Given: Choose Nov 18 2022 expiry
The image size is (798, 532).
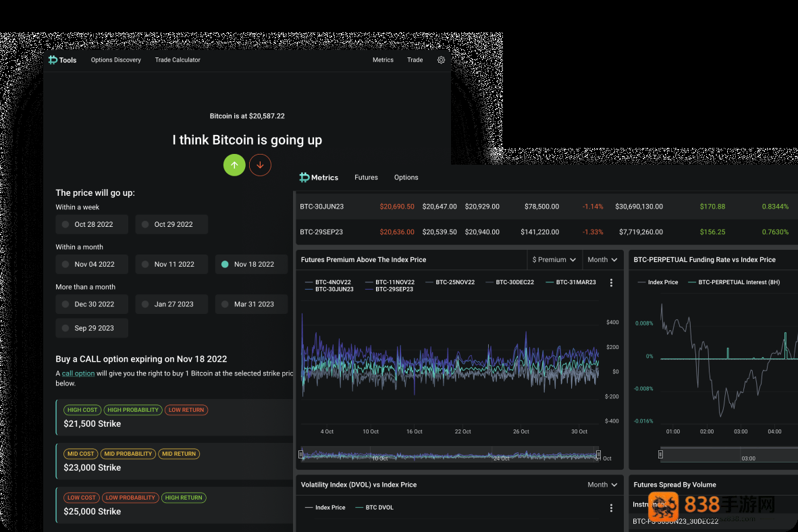Looking at the screenshot, I should (251, 264).
